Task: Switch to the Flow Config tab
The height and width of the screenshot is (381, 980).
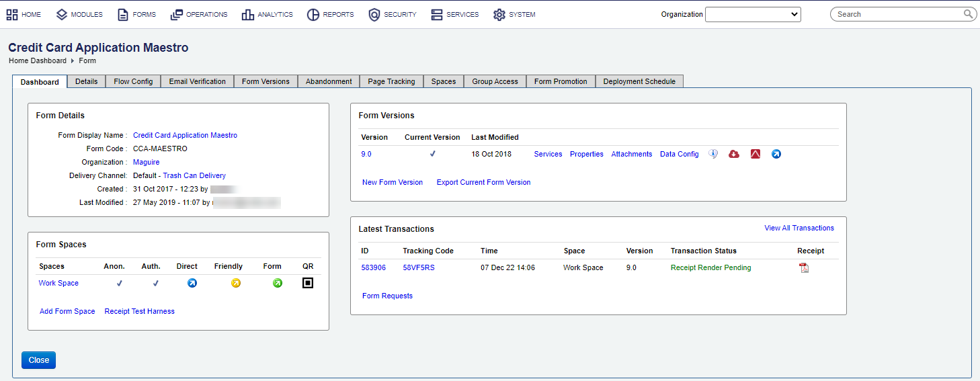Action: 133,81
